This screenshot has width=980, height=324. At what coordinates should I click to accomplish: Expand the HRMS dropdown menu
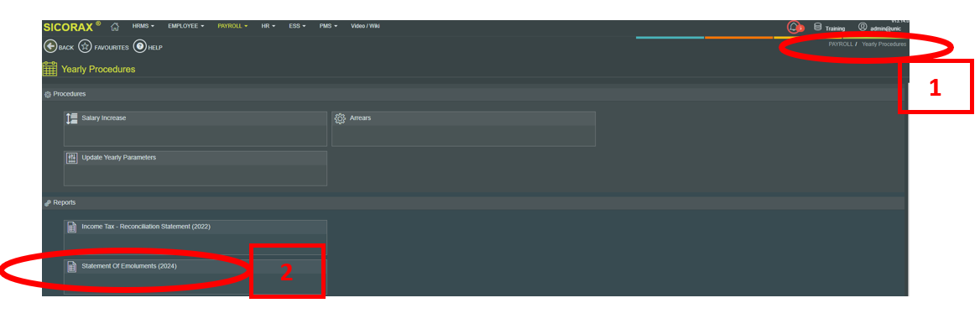coord(143,26)
